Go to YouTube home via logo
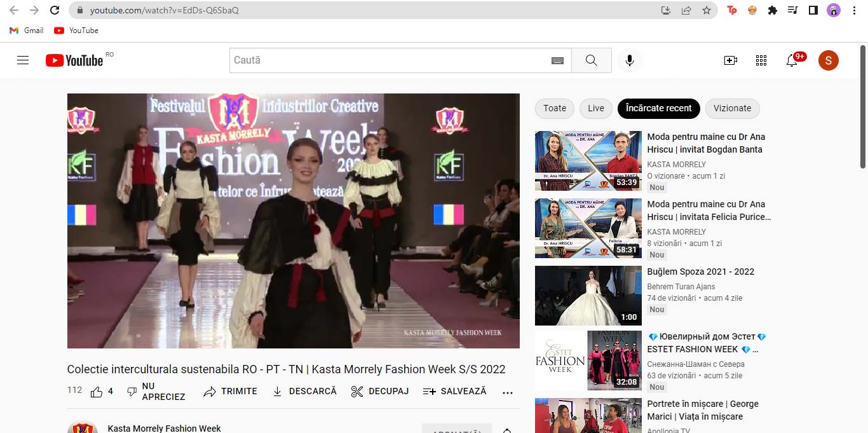Image resolution: width=868 pixels, height=433 pixels. (74, 60)
